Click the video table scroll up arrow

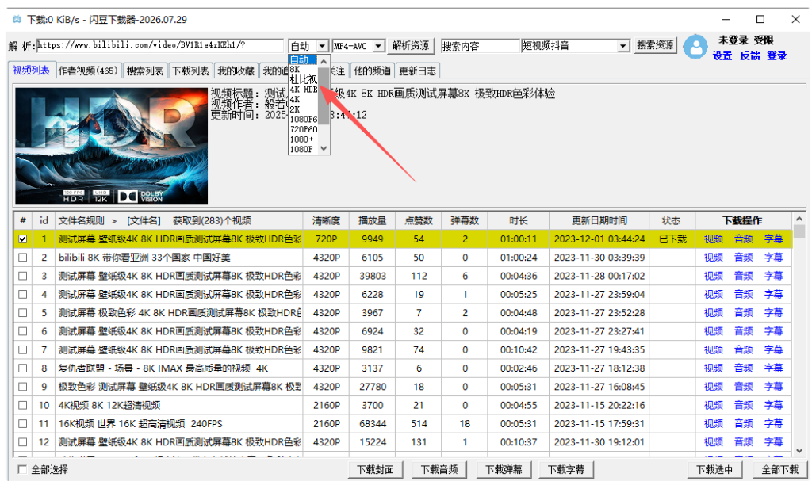[799, 219]
